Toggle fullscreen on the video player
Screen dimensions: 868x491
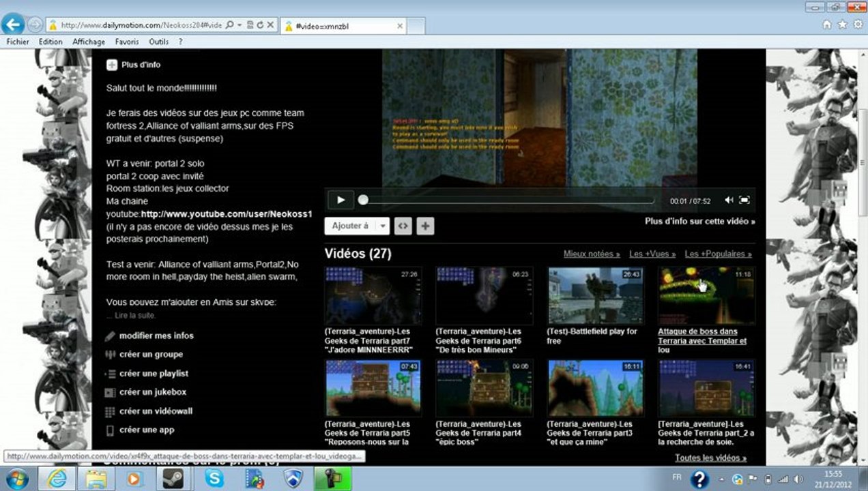pyautogui.click(x=744, y=200)
